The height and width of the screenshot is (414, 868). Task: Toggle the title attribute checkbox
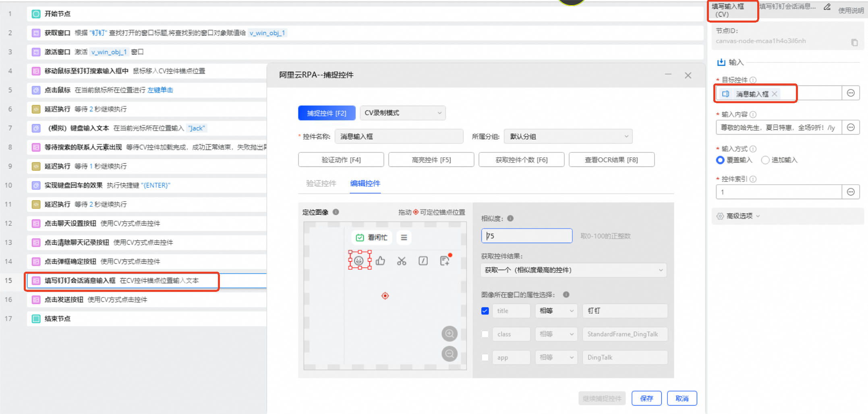[485, 311]
